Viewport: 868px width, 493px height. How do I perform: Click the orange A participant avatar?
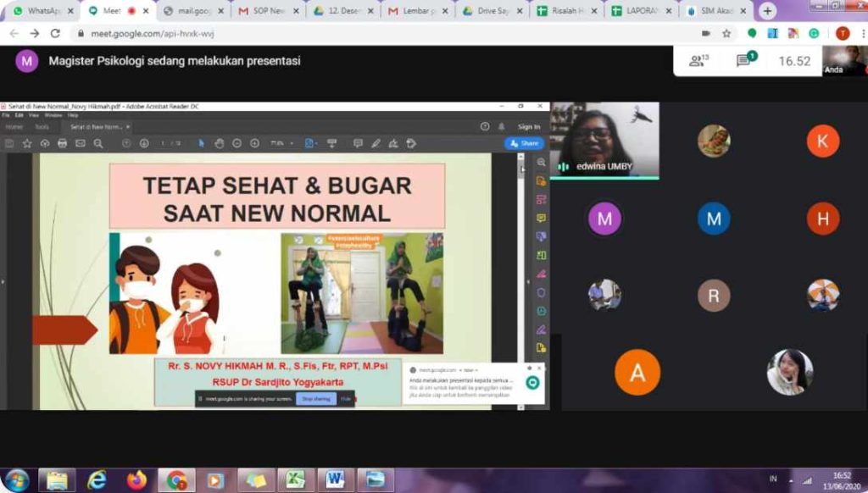(x=637, y=373)
